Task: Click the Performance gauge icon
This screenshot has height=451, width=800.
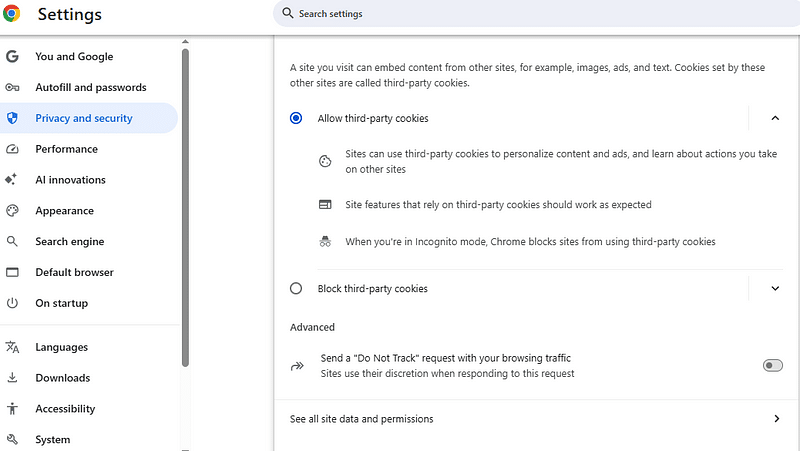Action: [x=13, y=149]
